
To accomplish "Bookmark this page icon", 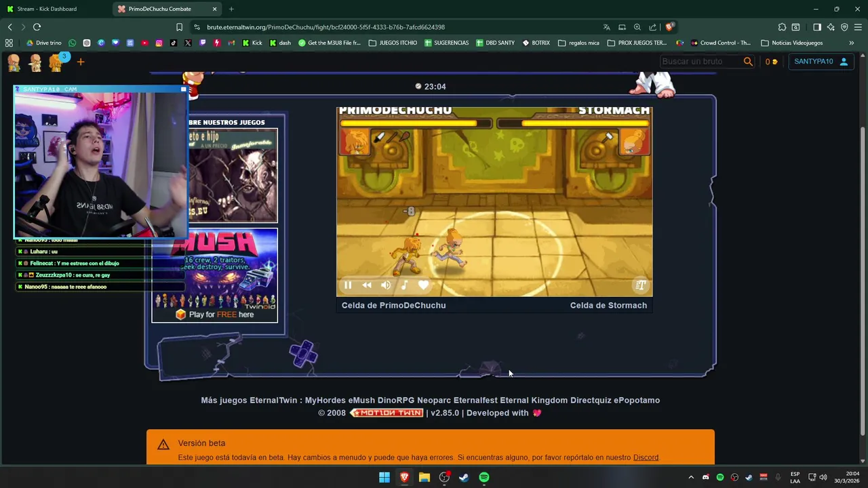I will (x=179, y=27).
